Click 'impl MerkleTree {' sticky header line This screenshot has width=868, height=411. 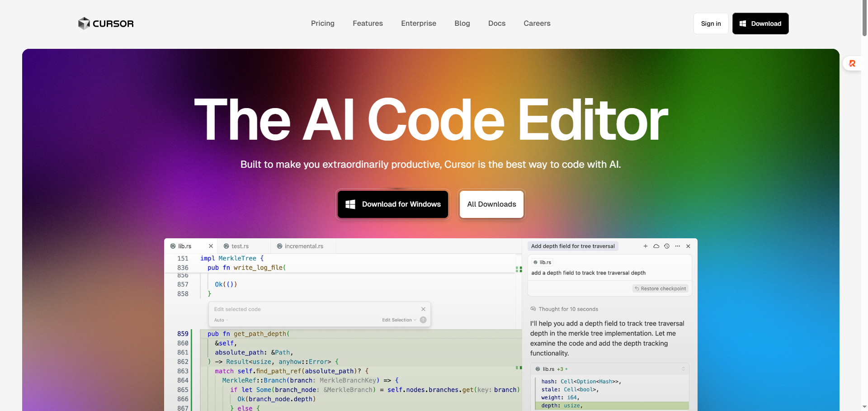click(232, 258)
